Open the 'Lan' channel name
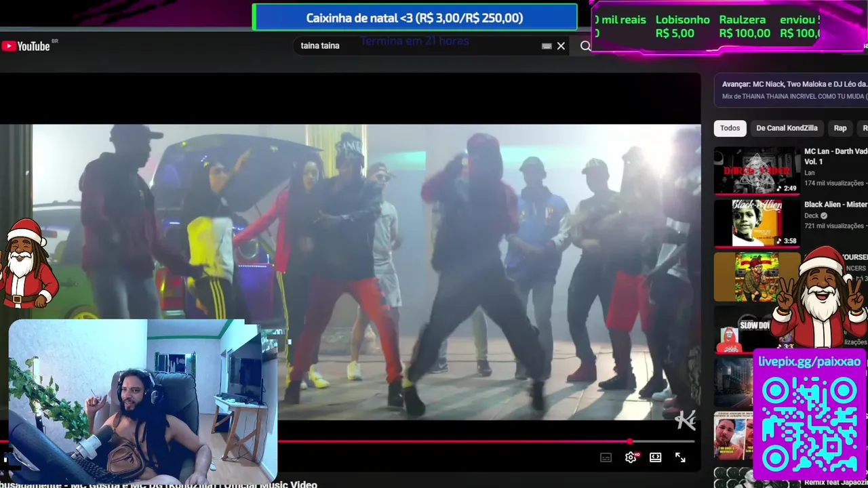This screenshot has width=868, height=488. [809, 173]
